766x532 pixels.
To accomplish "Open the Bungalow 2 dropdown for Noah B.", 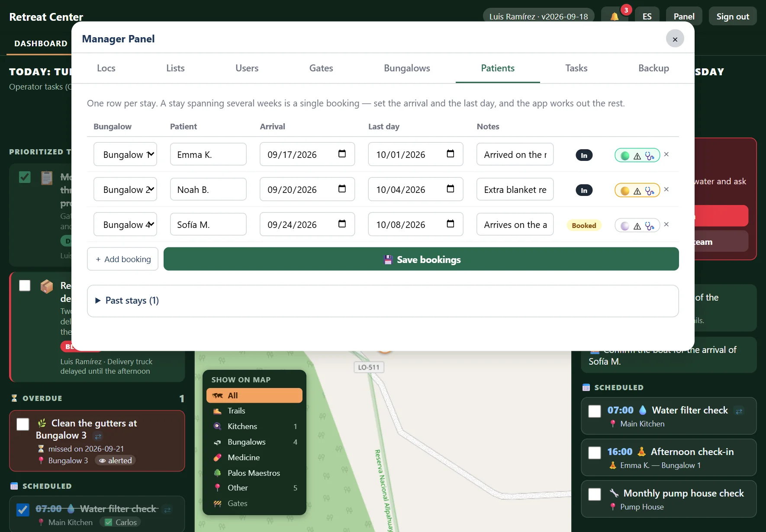I will tap(125, 189).
